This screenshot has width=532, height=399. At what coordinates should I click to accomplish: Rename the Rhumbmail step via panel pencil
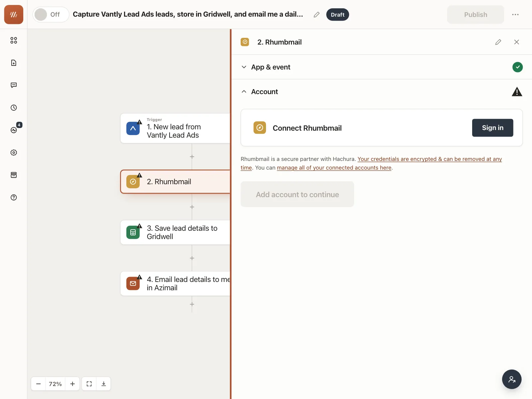tap(498, 42)
